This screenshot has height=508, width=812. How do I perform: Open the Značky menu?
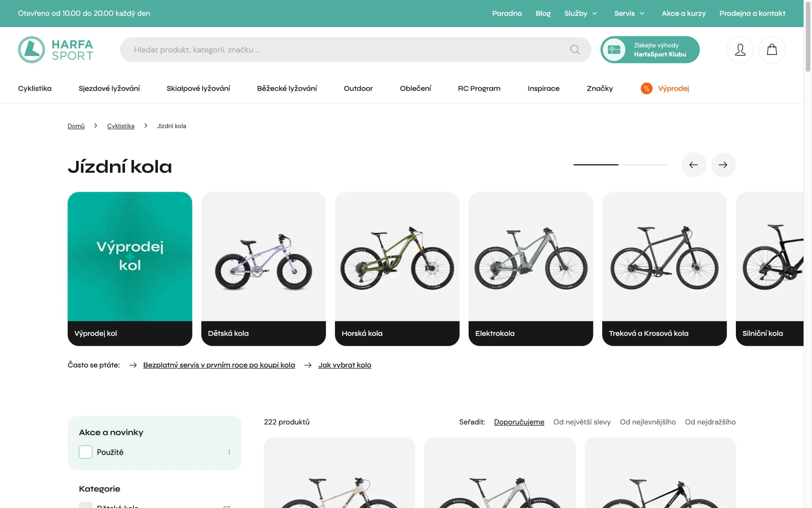(600, 88)
